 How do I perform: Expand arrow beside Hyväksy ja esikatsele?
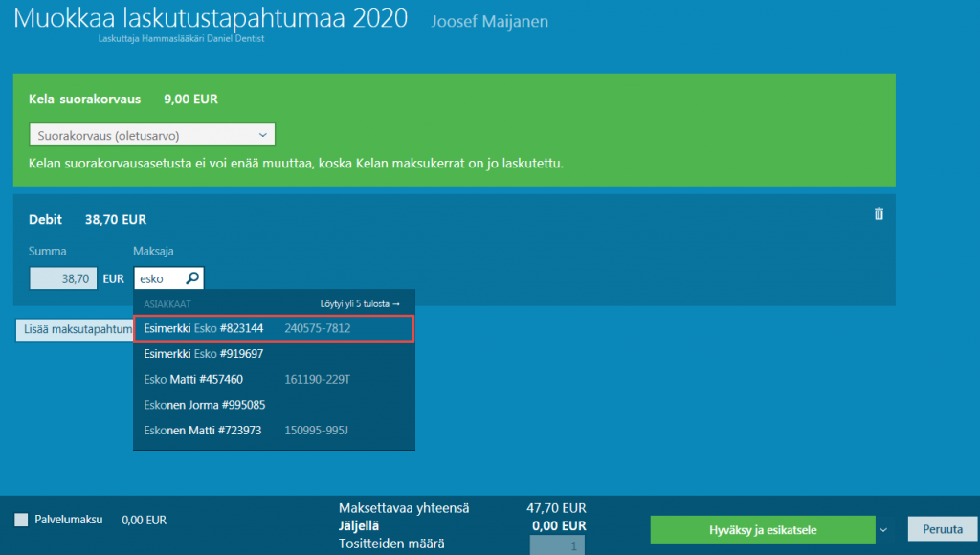pyautogui.click(x=883, y=529)
